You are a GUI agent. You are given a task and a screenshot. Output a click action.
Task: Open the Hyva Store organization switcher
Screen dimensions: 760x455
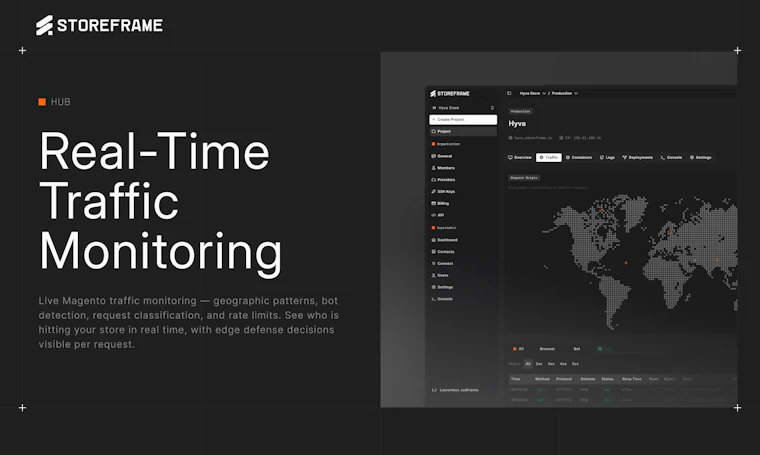[x=463, y=108]
